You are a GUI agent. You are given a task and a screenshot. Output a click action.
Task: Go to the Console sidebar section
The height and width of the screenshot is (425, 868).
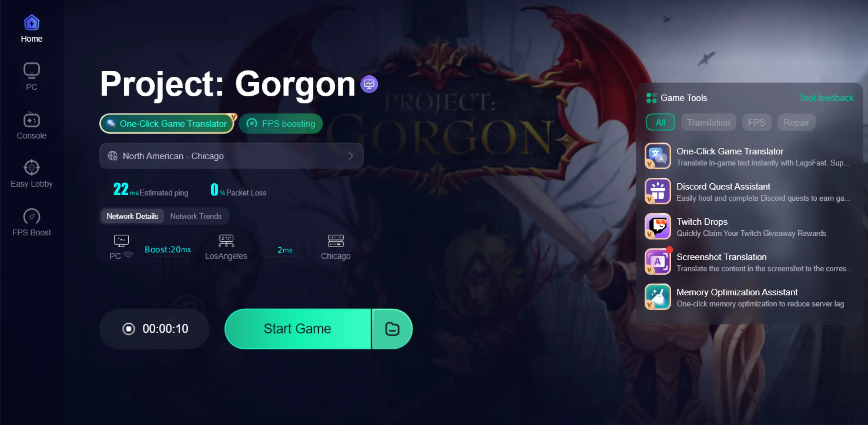[32, 125]
